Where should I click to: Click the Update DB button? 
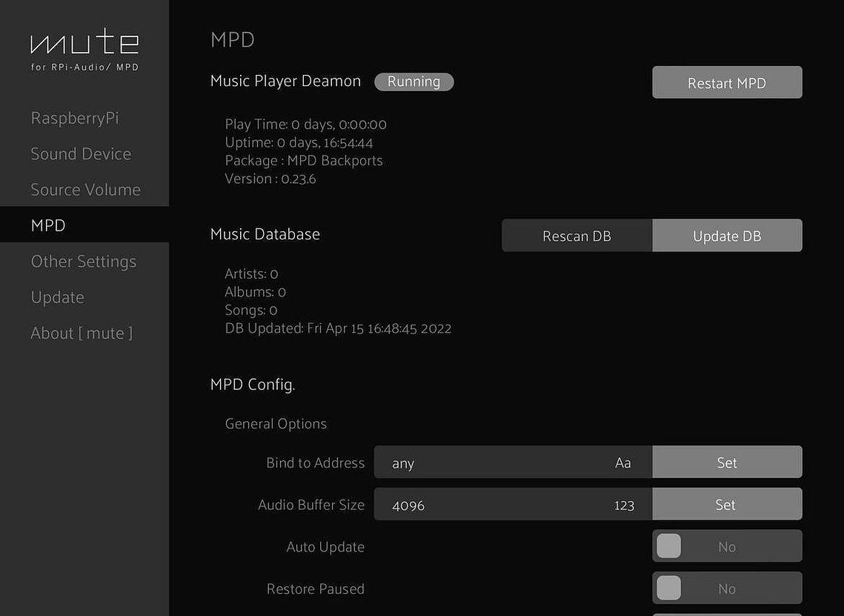click(x=727, y=235)
